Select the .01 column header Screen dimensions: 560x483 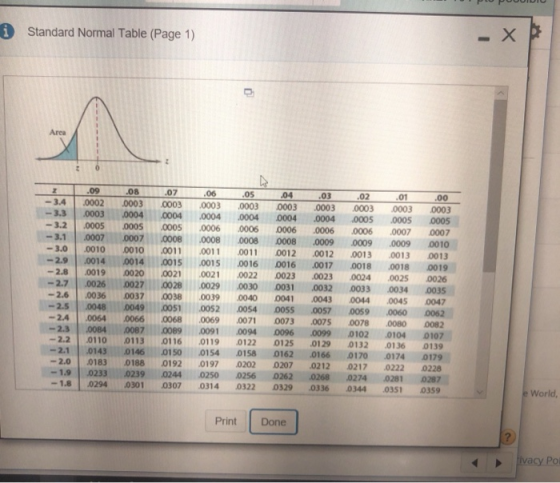[402, 197]
